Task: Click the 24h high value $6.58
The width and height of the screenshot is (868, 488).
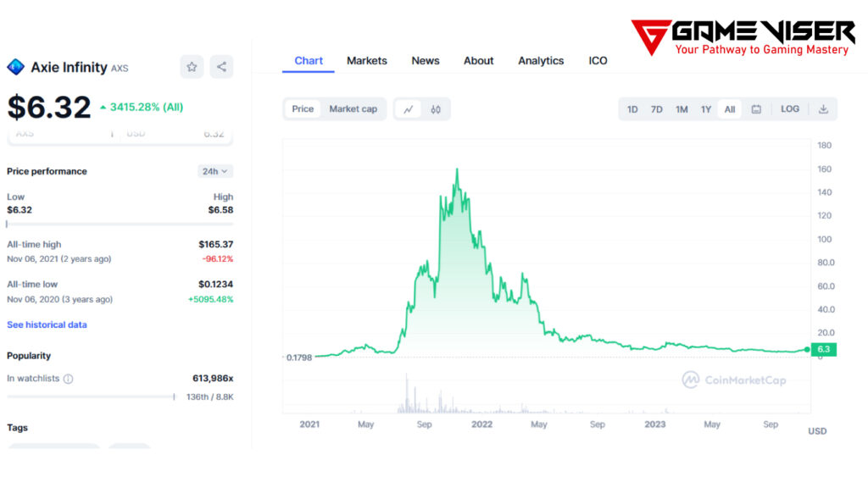Action: (x=221, y=210)
